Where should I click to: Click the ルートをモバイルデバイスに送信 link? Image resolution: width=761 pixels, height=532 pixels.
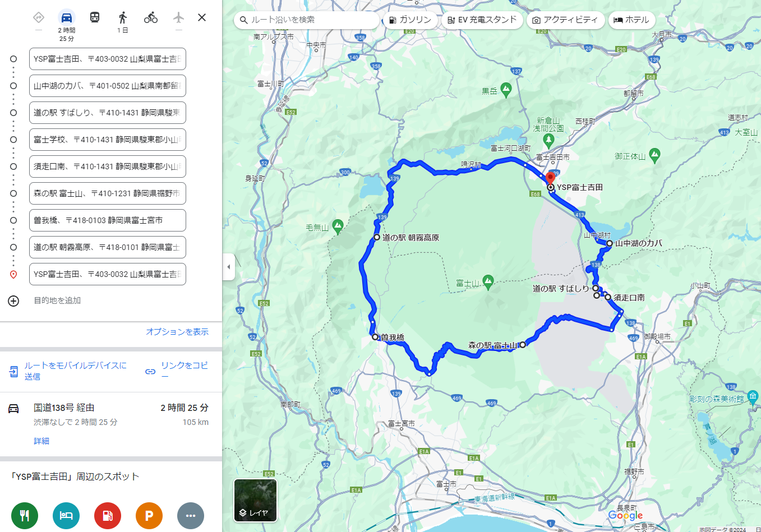coord(75,371)
